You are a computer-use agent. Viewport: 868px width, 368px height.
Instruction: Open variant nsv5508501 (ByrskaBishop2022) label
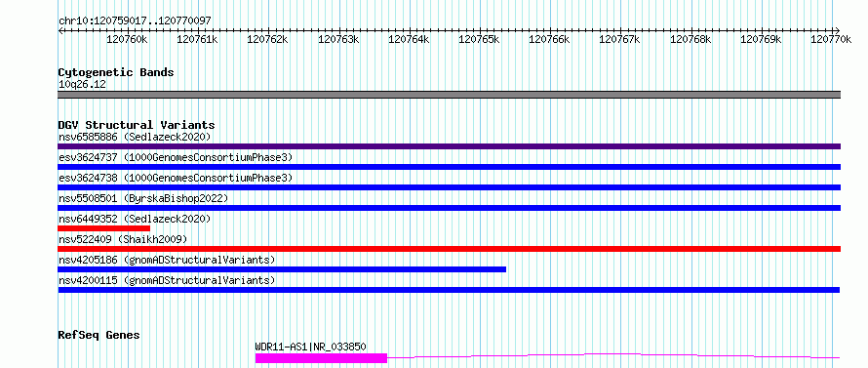(x=143, y=198)
